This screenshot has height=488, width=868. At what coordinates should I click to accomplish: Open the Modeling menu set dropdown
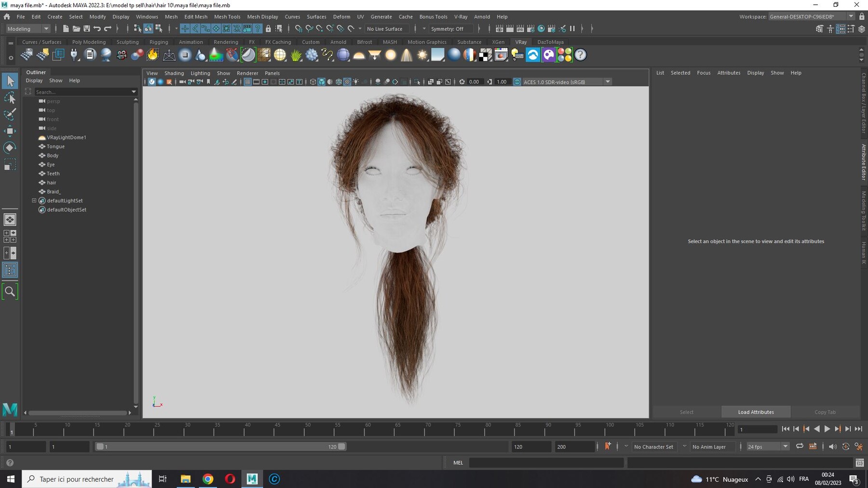click(x=28, y=29)
